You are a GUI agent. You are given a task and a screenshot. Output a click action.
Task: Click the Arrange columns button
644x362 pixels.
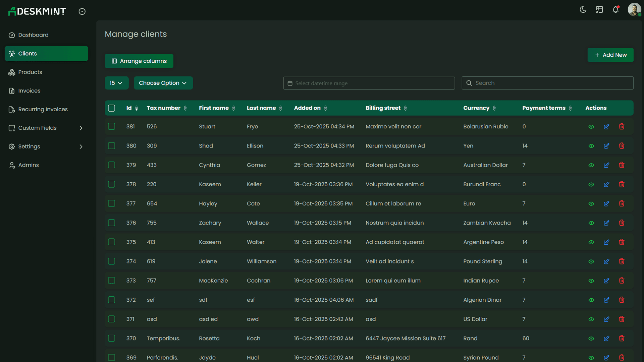click(139, 61)
